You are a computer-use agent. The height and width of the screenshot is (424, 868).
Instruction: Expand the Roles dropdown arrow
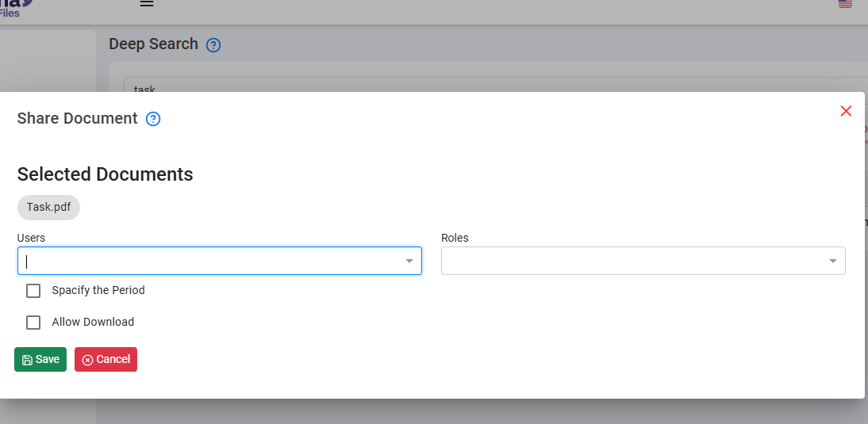pos(833,262)
